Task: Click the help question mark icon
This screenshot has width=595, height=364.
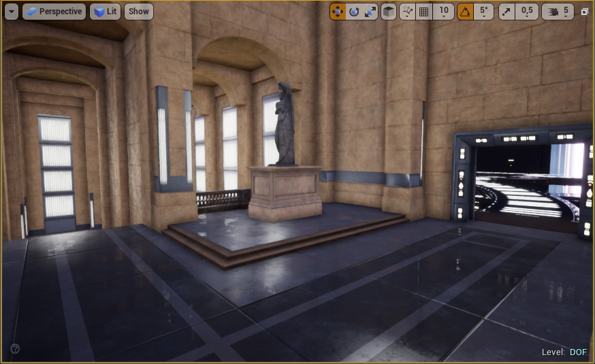Action: (15, 348)
